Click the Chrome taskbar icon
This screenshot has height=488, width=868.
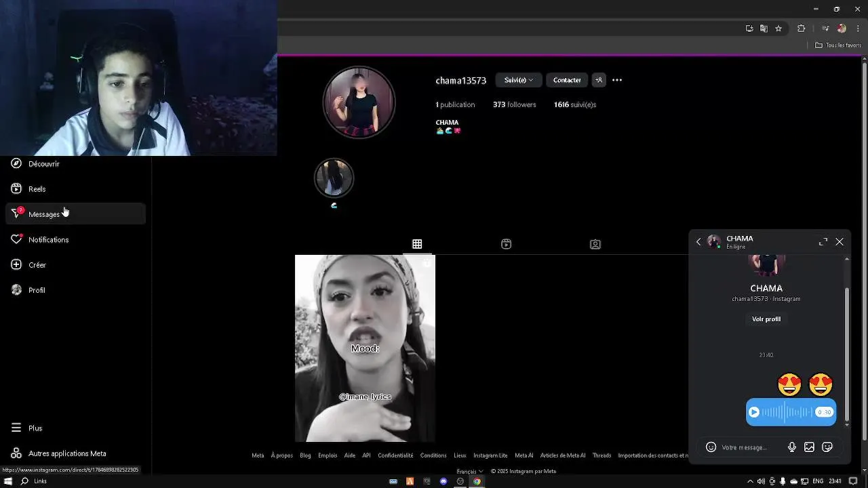(477, 481)
